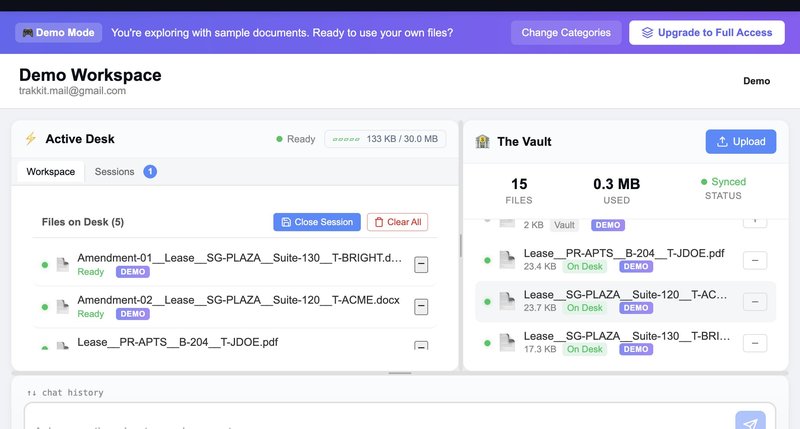
Task: Click file icon of Amendment-02 T-ACME
Action: (x=63, y=307)
